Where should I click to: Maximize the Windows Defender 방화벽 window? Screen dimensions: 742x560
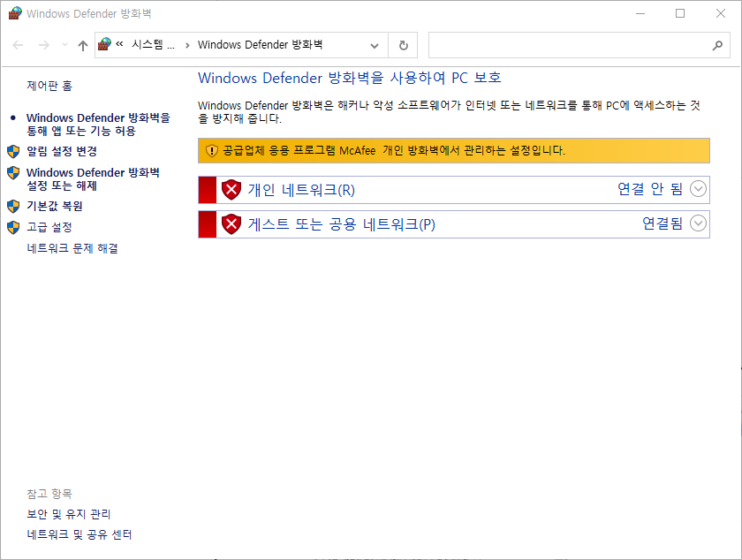[x=680, y=13]
